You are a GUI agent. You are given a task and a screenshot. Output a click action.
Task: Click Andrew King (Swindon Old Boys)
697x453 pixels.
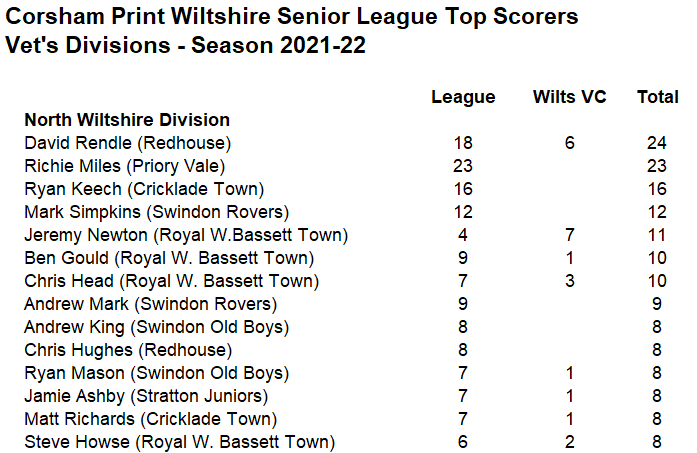pyautogui.click(x=156, y=327)
